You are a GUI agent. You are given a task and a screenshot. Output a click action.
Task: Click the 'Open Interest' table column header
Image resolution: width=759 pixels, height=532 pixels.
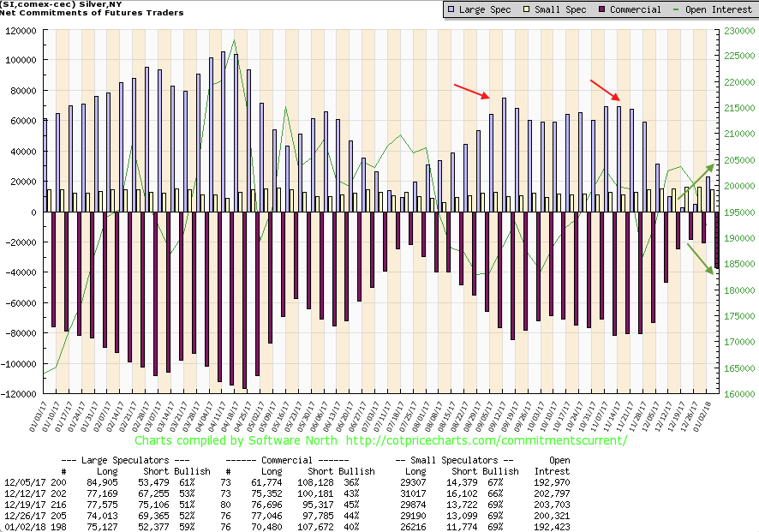pyautogui.click(x=553, y=465)
